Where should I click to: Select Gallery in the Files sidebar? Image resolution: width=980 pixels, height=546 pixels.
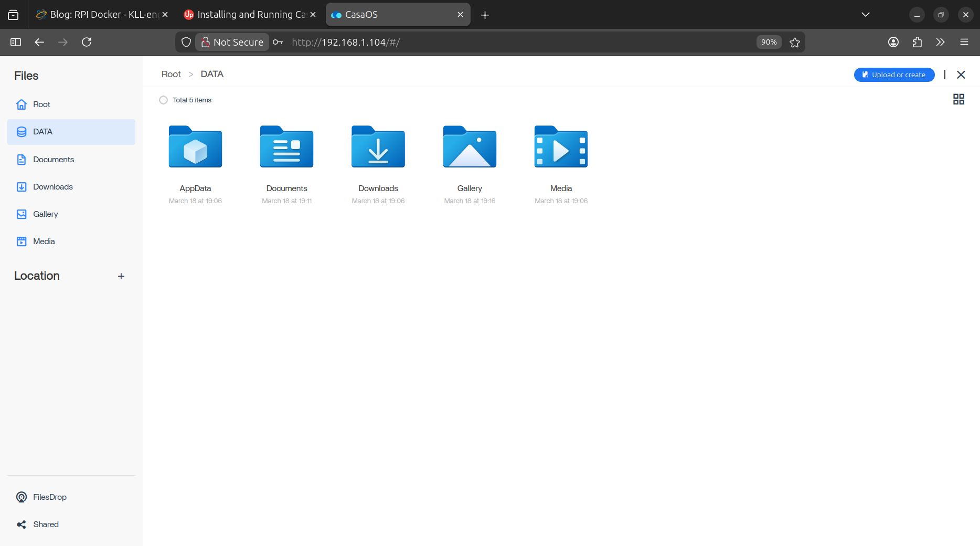coord(45,214)
